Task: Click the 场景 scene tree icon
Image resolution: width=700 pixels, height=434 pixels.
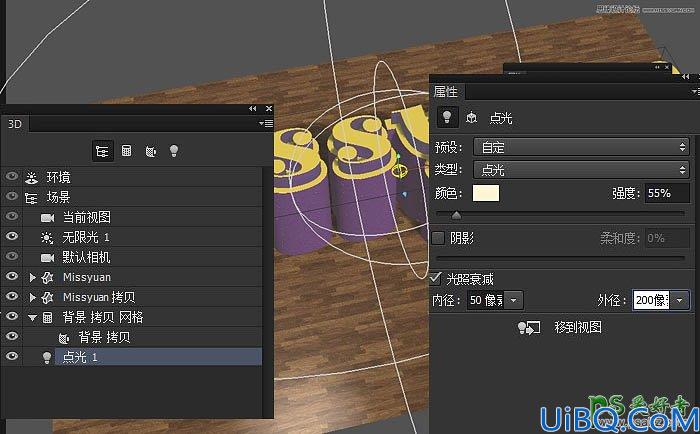Action: click(31, 197)
